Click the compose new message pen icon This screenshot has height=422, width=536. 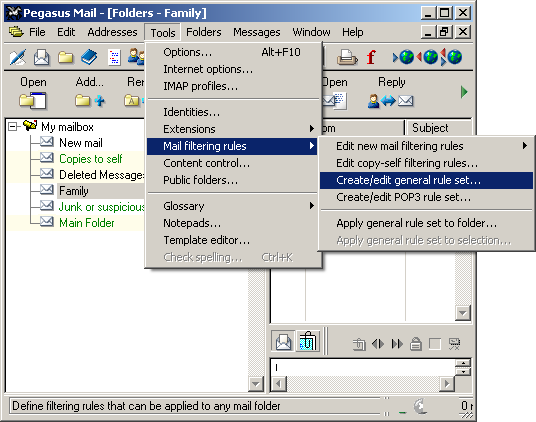[x=17, y=57]
